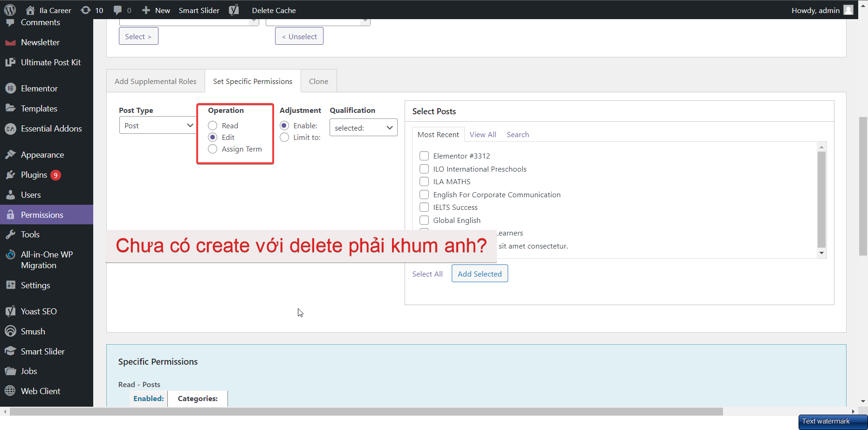Click the Smush sidebar icon

pyautogui.click(x=10, y=331)
